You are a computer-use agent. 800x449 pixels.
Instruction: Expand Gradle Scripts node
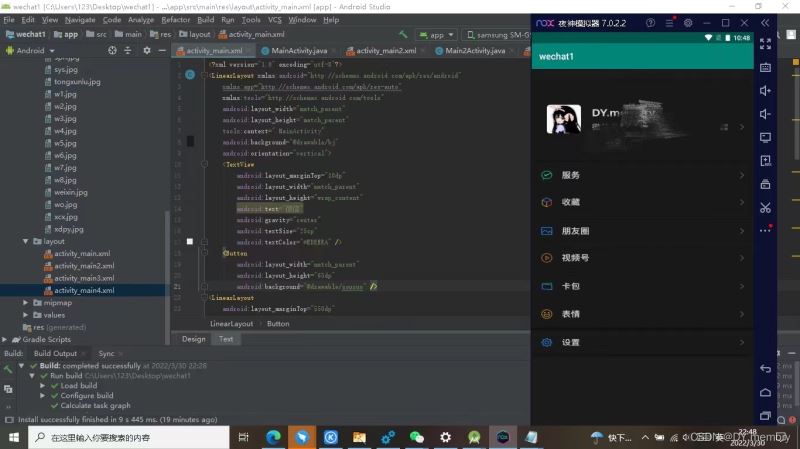coord(5,339)
